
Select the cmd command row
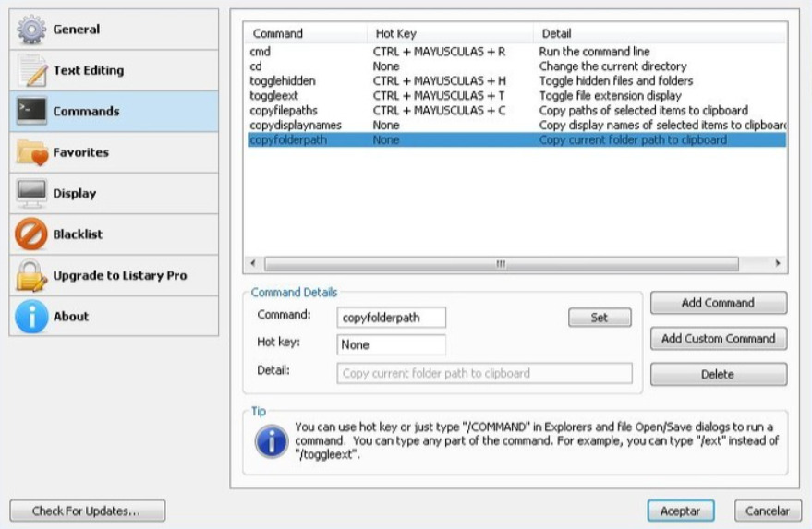pyautogui.click(x=516, y=52)
